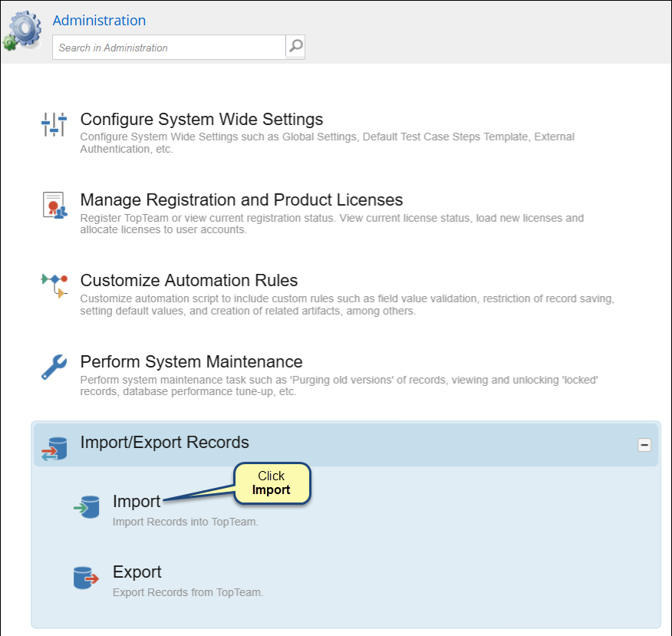
Task: Click the Configure System Wide Settings sliders icon
Action: click(x=54, y=124)
